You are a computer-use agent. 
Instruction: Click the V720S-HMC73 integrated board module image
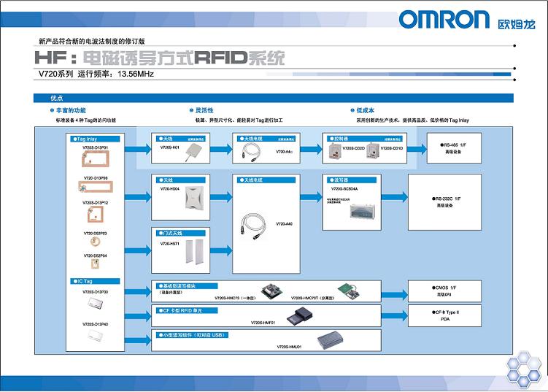(272, 291)
